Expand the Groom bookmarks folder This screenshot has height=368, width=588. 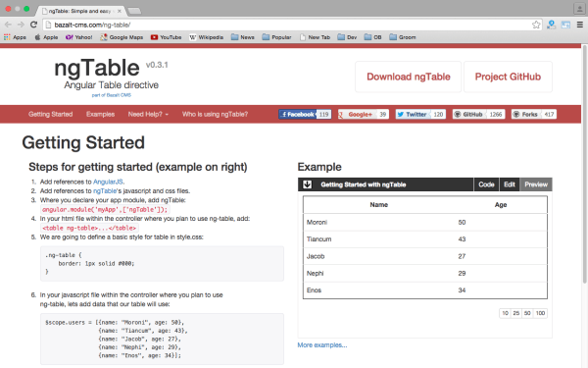[403, 37]
